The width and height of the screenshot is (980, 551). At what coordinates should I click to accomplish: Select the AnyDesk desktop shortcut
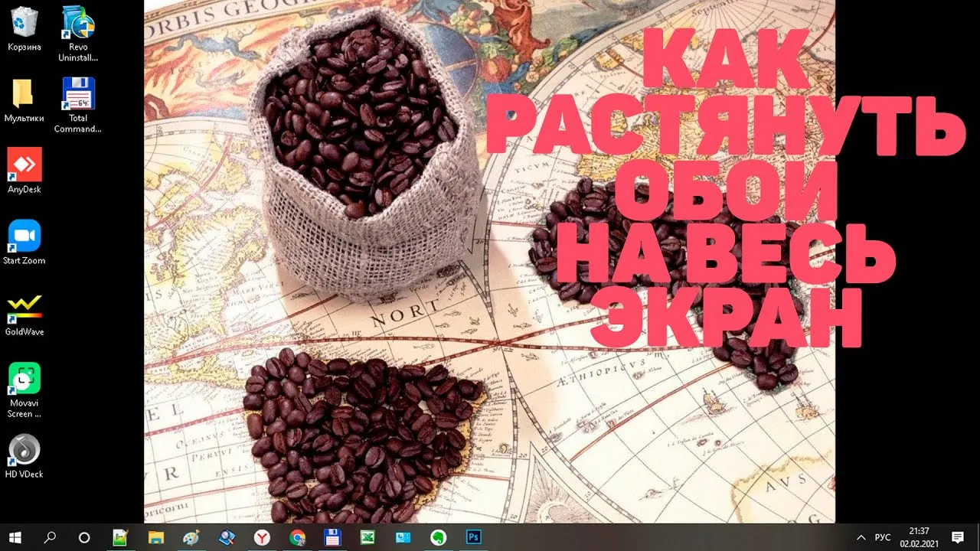pos(24,171)
